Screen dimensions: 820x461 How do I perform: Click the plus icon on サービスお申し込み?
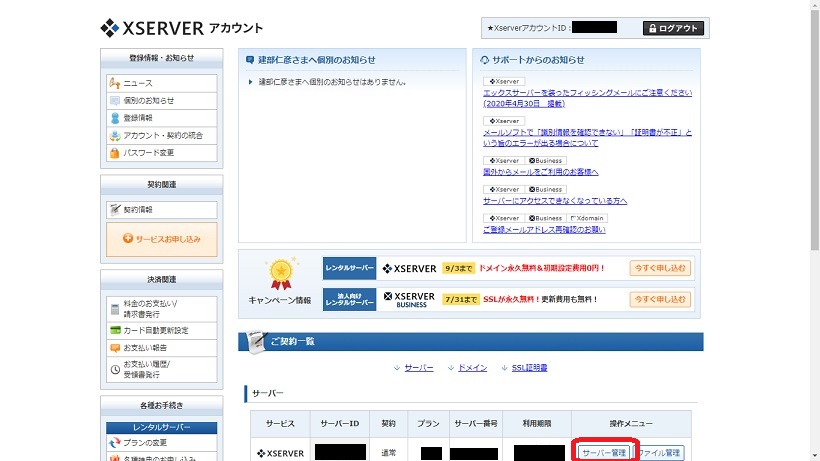128,238
